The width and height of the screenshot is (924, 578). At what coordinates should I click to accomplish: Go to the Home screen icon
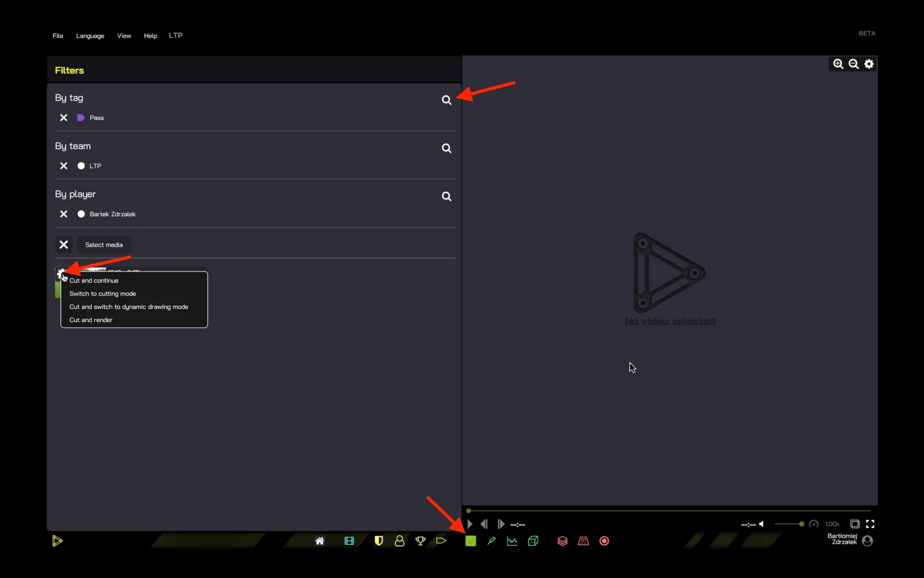pyautogui.click(x=320, y=541)
